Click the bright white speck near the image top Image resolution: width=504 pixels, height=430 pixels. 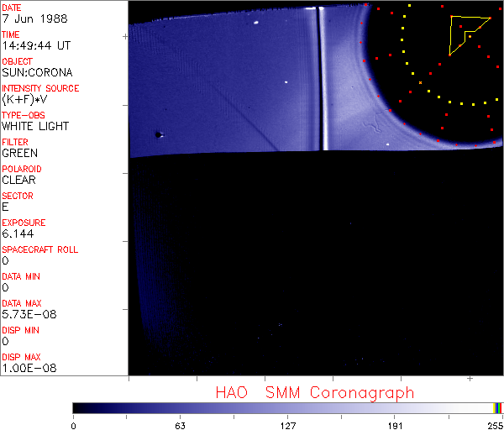(x=255, y=22)
